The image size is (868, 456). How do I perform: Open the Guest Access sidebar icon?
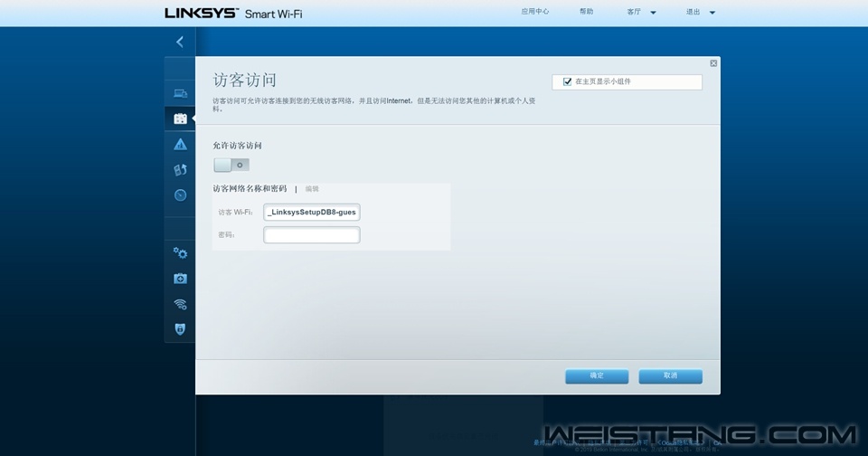(180, 119)
